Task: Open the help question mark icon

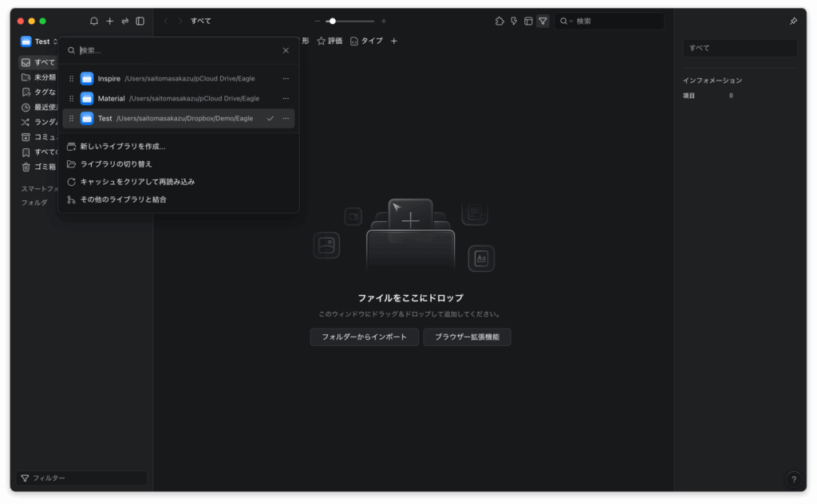Action: (x=793, y=479)
